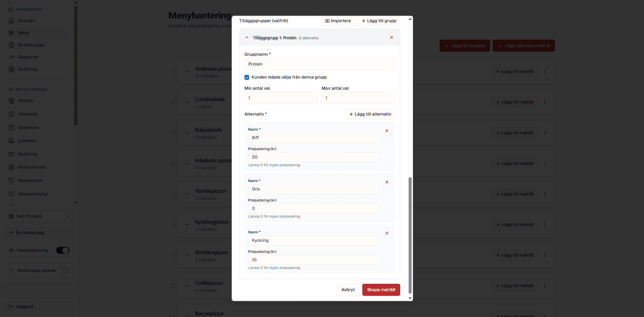The width and height of the screenshot is (644, 317).
Task: Go to Beställningar in sidebar
Action: (31, 45)
